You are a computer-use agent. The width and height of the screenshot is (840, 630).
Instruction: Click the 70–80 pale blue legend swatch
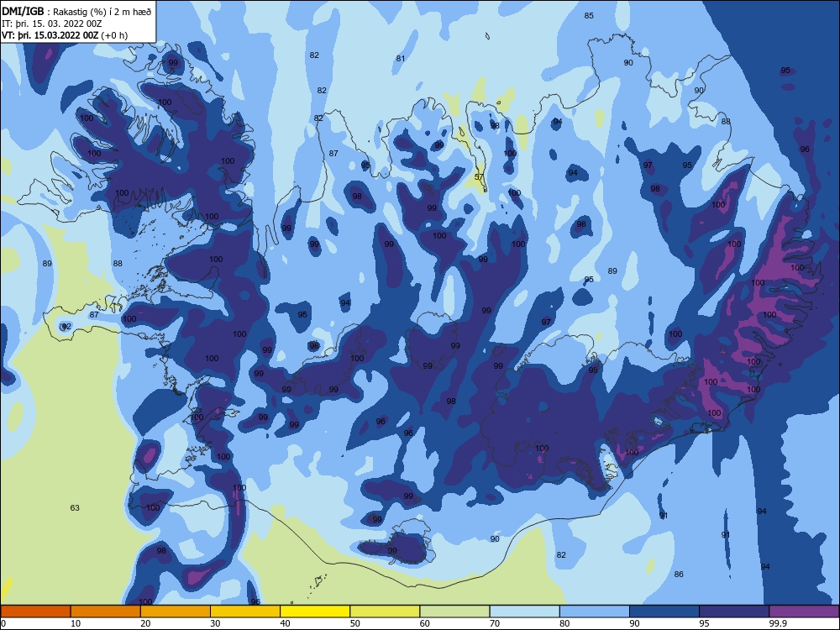(524, 612)
